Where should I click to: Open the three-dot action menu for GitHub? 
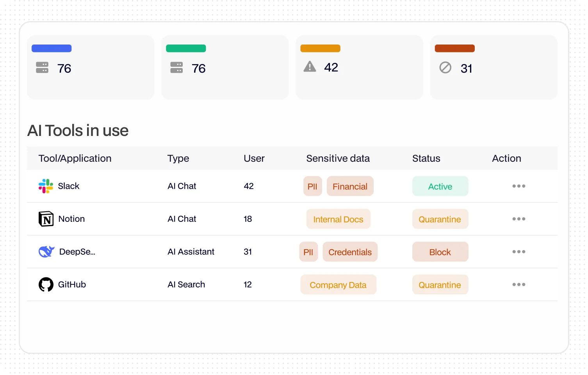point(519,284)
